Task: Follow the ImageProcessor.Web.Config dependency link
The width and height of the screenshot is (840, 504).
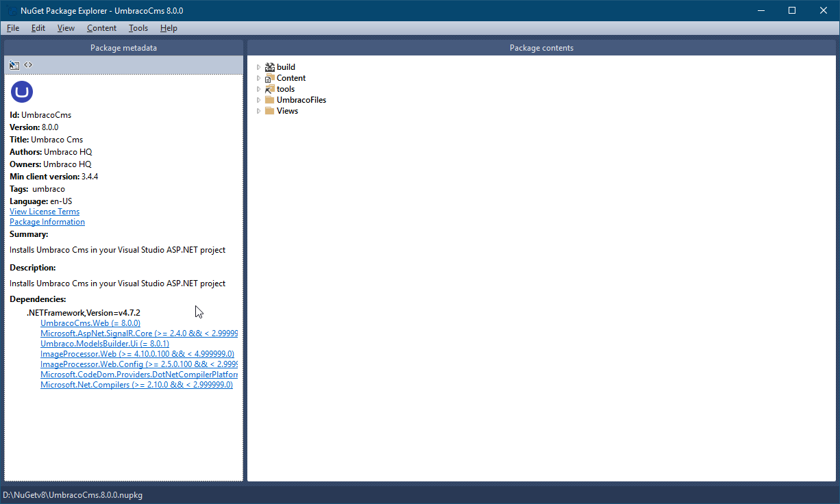Action: 139,364
